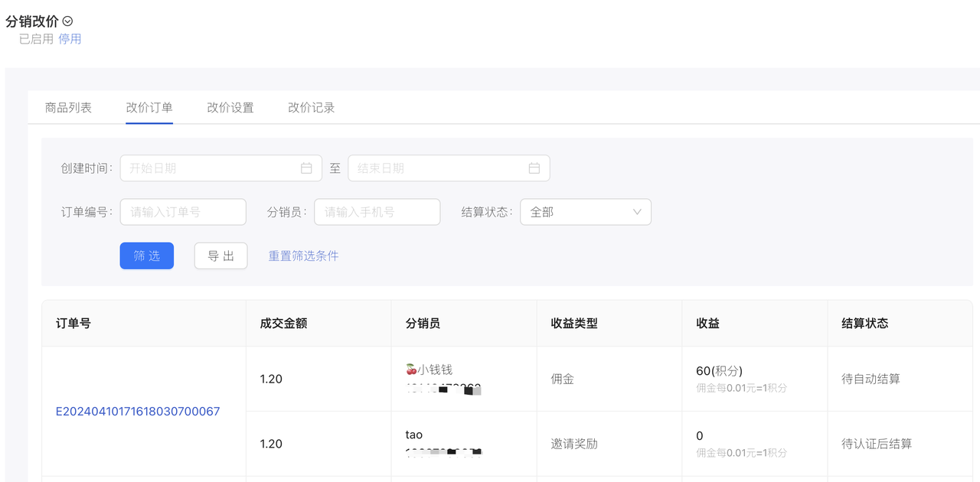Viewport: 980px width, 482px height.
Task: Click the 停用 link to disable
Action: [70, 39]
